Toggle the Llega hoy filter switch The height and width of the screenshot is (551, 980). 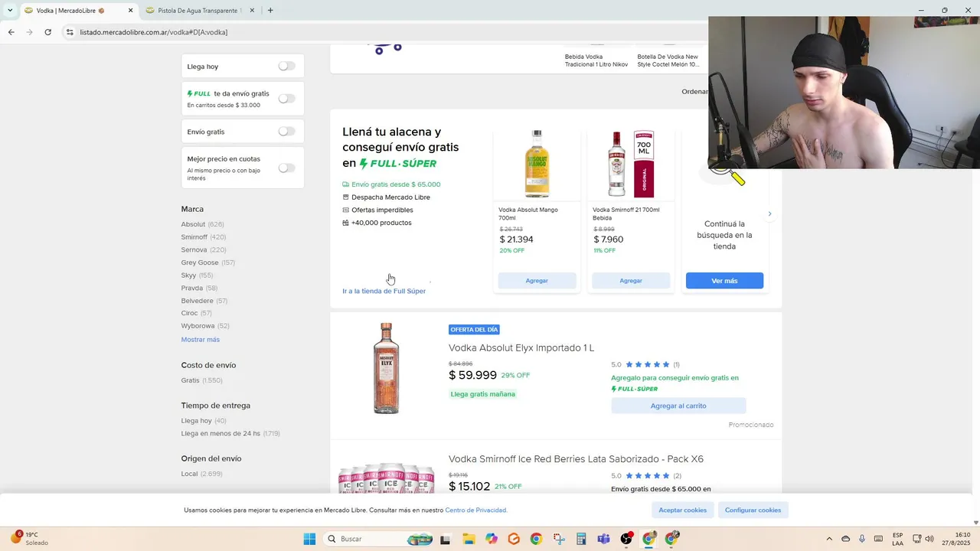coord(286,67)
